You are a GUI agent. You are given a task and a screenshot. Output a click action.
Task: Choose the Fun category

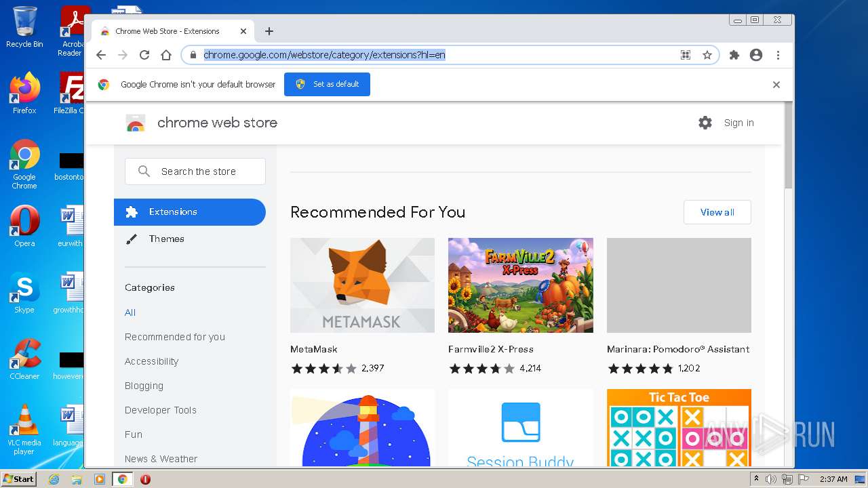point(134,434)
